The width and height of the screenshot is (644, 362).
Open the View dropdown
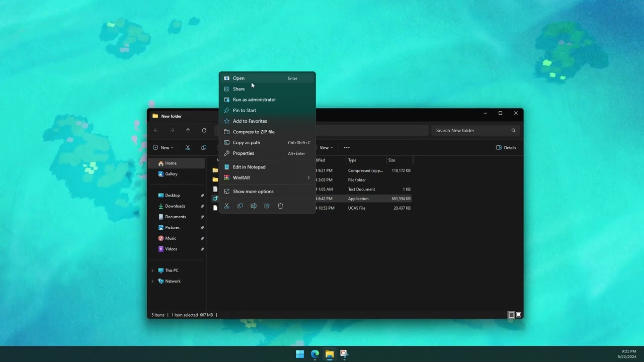[x=325, y=148]
